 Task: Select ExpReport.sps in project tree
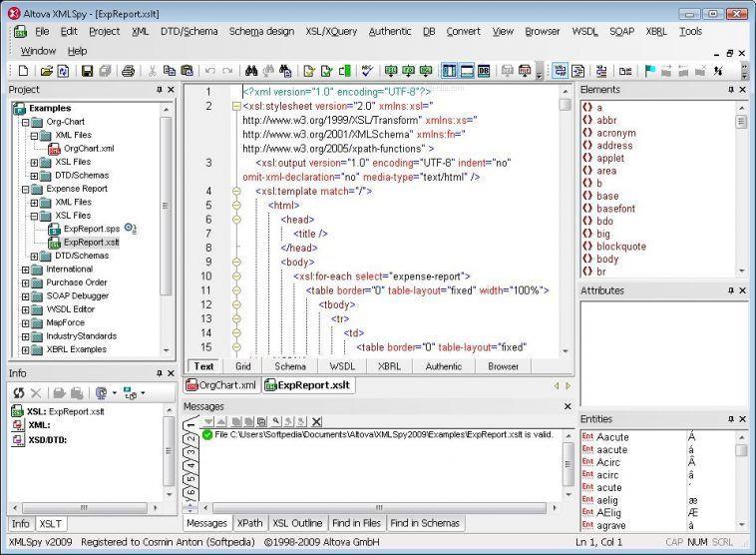tap(92, 229)
